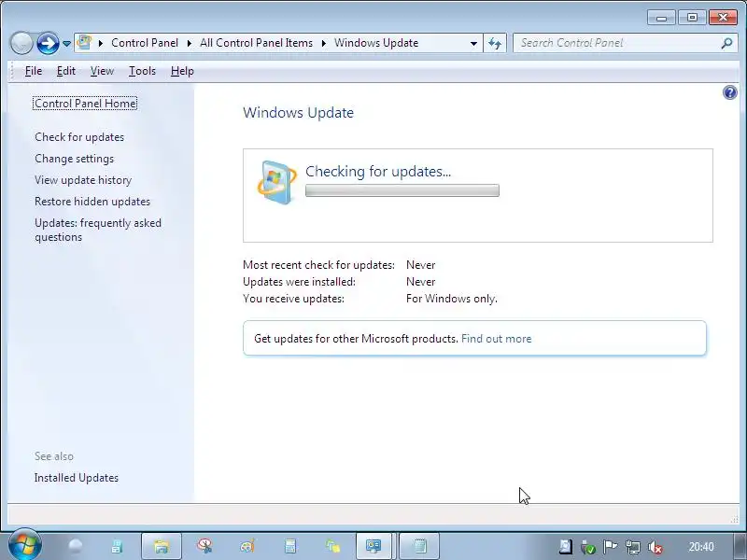Open Change settings link
Image resolution: width=747 pixels, height=560 pixels.
pyautogui.click(x=75, y=159)
